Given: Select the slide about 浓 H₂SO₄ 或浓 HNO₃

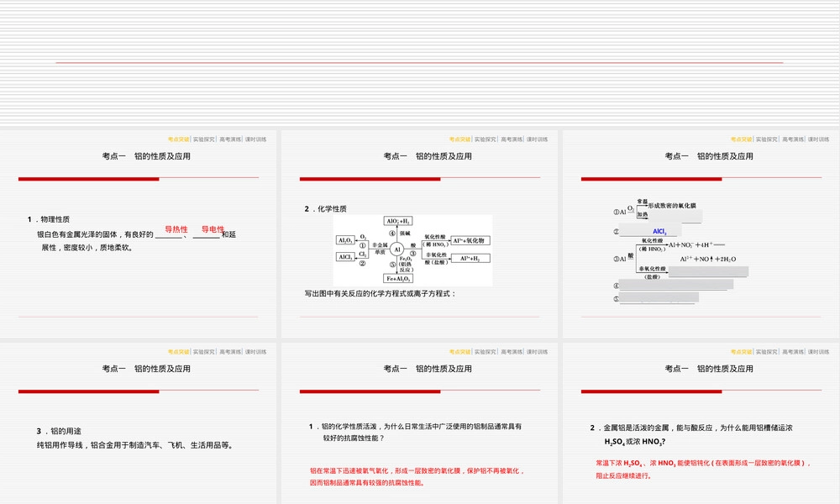Looking at the screenshot, I should point(701,423).
